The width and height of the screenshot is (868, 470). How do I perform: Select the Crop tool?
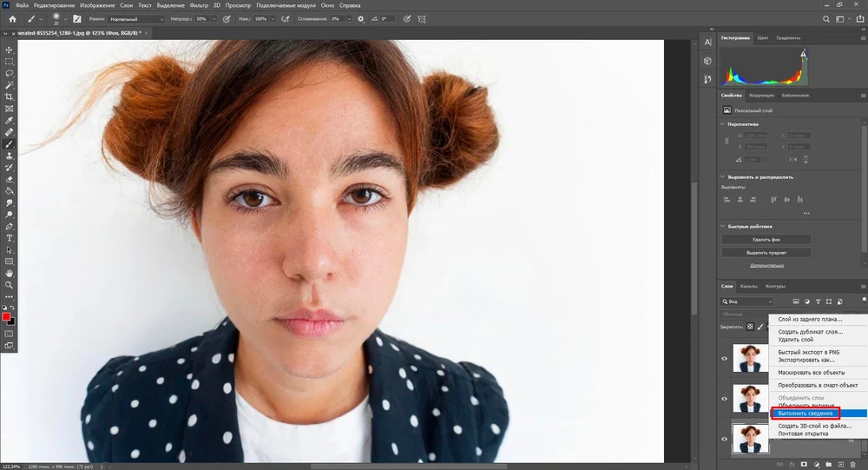click(9, 97)
